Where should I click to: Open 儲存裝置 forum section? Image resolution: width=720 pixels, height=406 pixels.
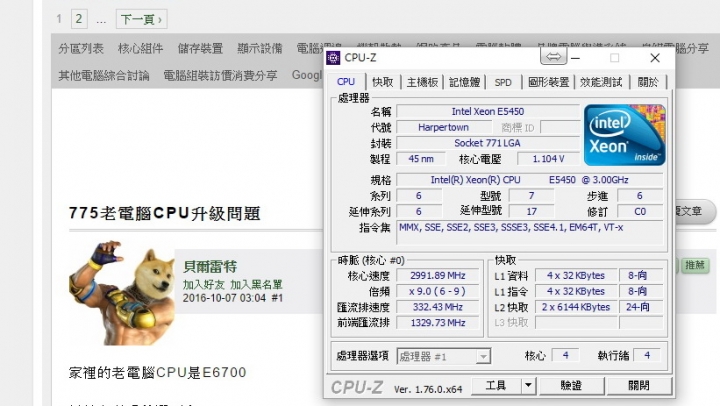tap(200, 48)
